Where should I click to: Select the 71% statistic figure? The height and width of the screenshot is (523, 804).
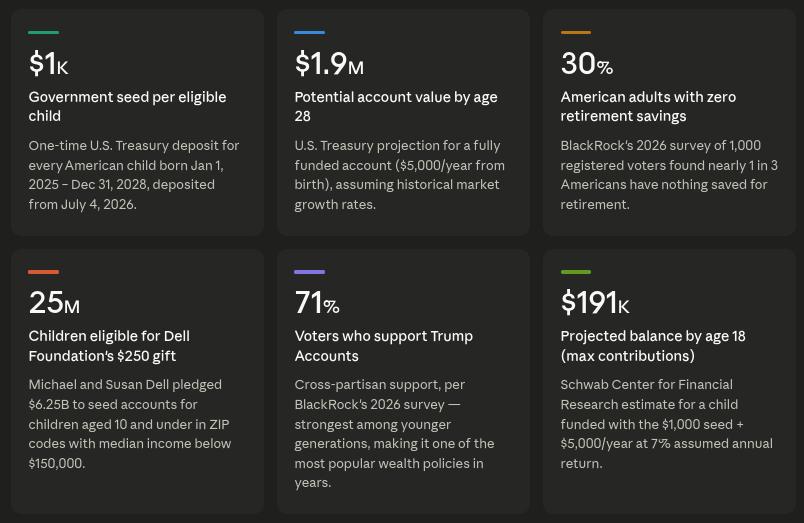pos(316,303)
